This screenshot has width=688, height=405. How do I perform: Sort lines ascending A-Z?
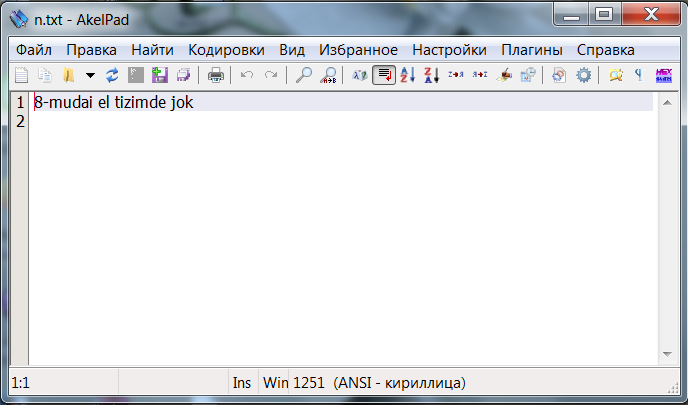click(408, 75)
